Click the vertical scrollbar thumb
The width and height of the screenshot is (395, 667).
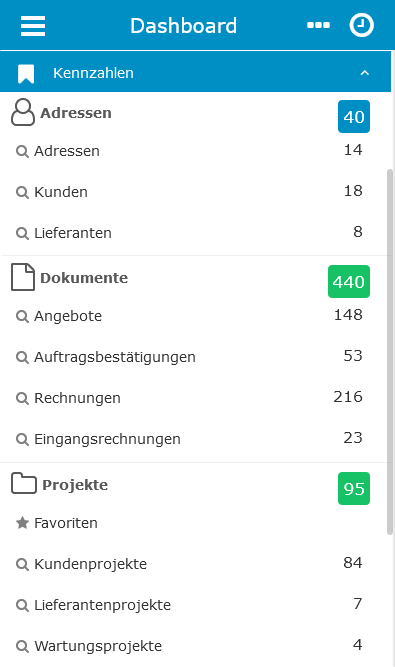click(390, 352)
